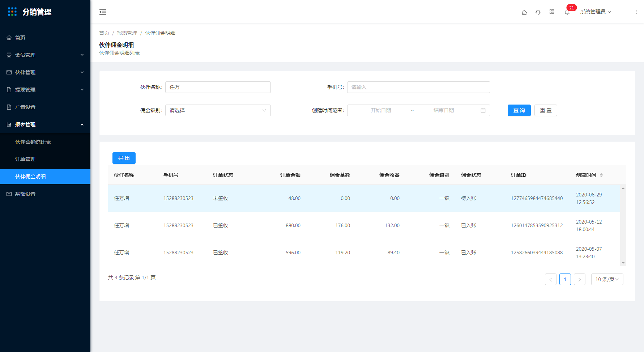Collapse 报表管理 sidebar menu
Image resolution: width=644 pixels, height=352 pixels.
coord(45,124)
